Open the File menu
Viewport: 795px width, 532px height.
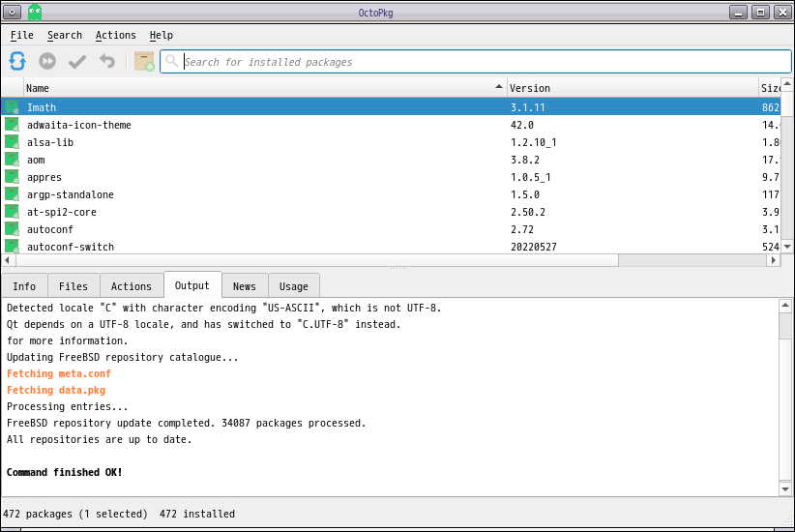coord(22,35)
